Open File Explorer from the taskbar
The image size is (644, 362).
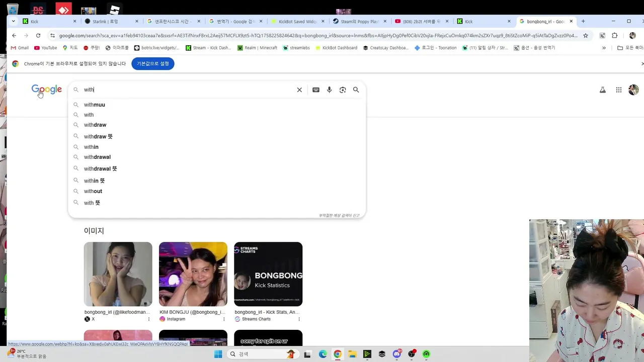click(x=352, y=354)
